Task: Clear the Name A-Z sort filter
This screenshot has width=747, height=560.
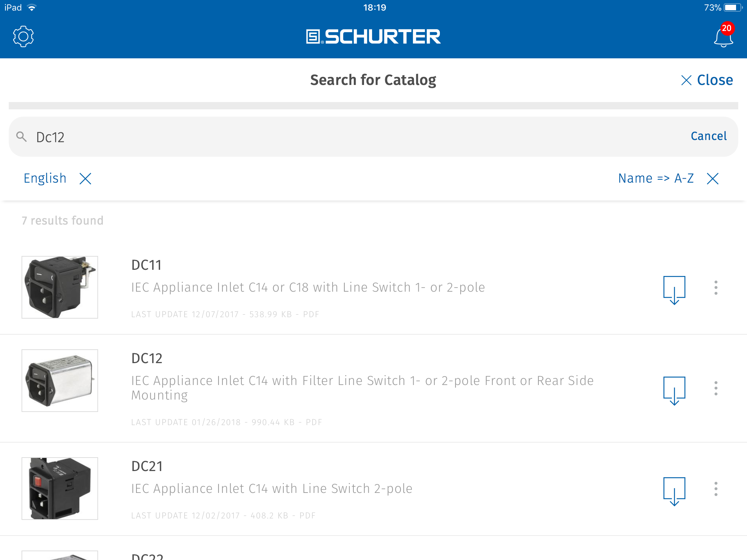Action: click(x=712, y=179)
